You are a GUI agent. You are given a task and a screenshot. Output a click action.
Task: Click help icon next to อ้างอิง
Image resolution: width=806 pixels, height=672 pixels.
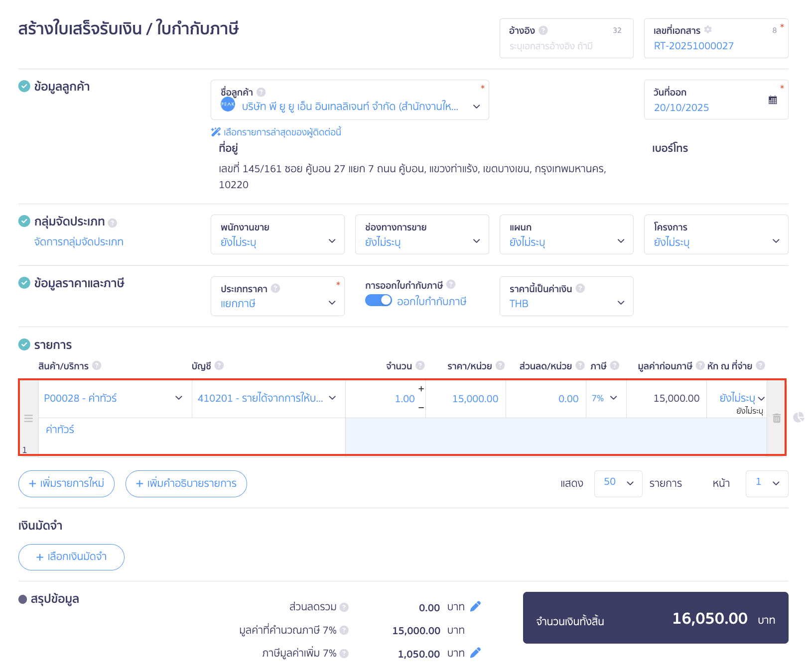[543, 30]
